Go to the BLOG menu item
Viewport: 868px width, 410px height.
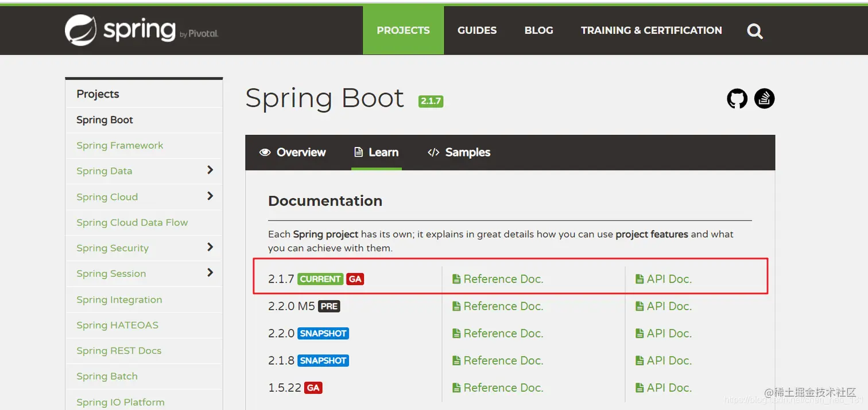click(538, 30)
